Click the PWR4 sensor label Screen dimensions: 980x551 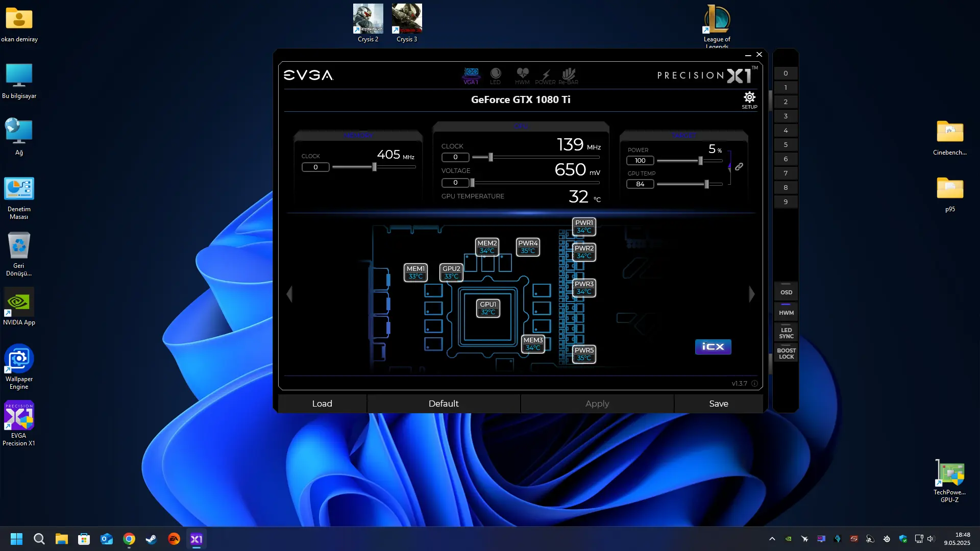pos(528,247)
